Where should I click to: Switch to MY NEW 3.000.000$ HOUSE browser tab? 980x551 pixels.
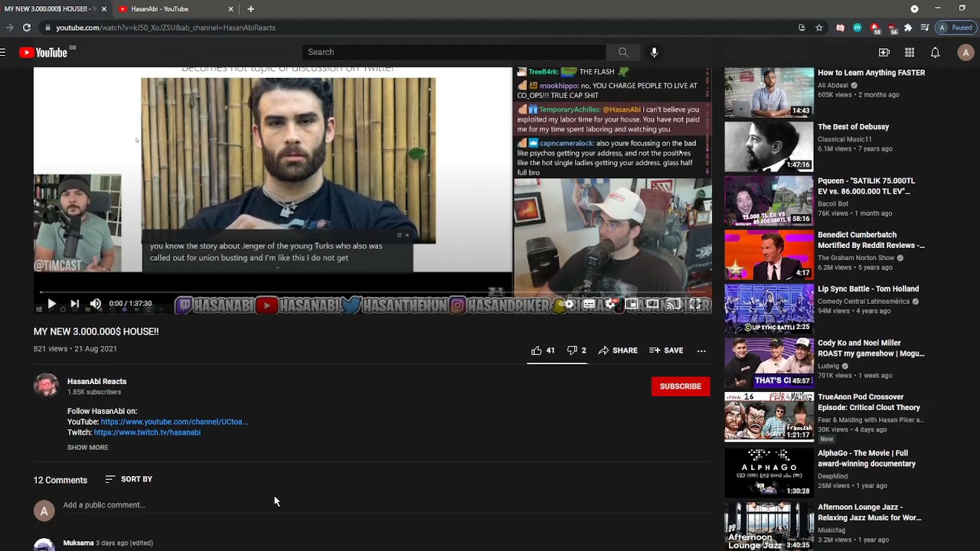tap(51, 9)
